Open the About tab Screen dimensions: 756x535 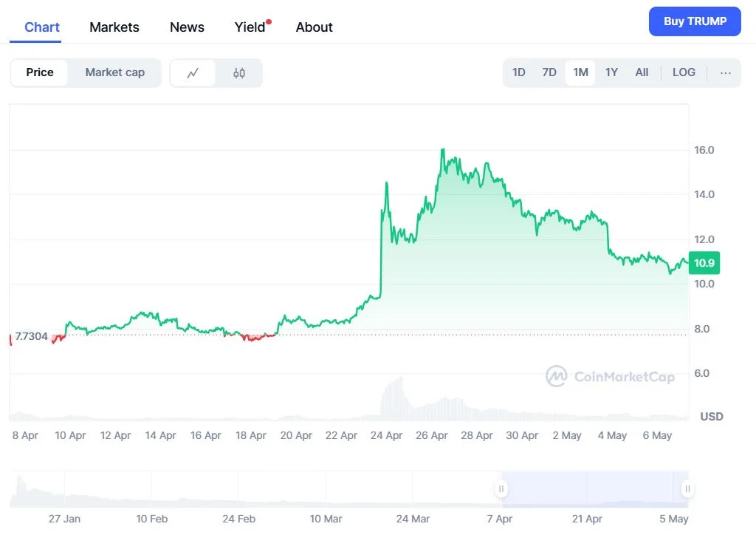click(x=315, y=27)
